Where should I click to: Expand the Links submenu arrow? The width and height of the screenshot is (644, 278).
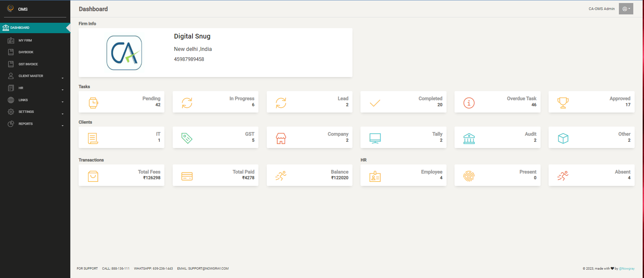point(63,102)
